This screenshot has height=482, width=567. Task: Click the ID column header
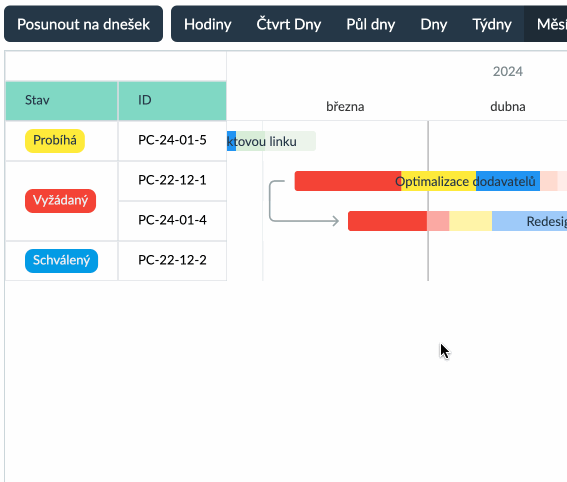pos(172,101)
